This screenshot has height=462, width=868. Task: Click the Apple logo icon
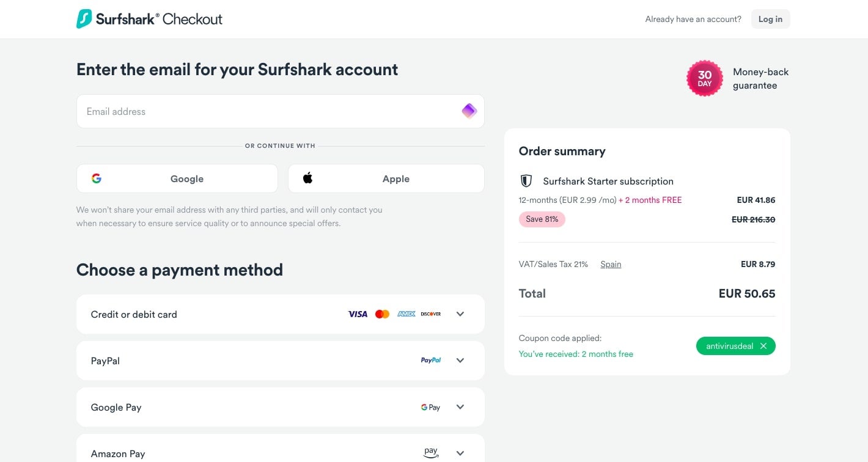point(308,178)
